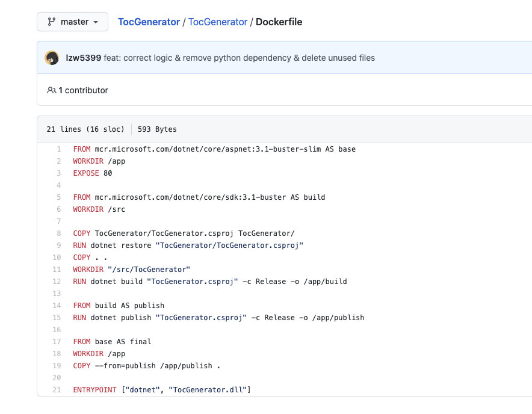
Task: Open the commit message about python dependency
Action: pyautogui.click(x=239, y=58)
